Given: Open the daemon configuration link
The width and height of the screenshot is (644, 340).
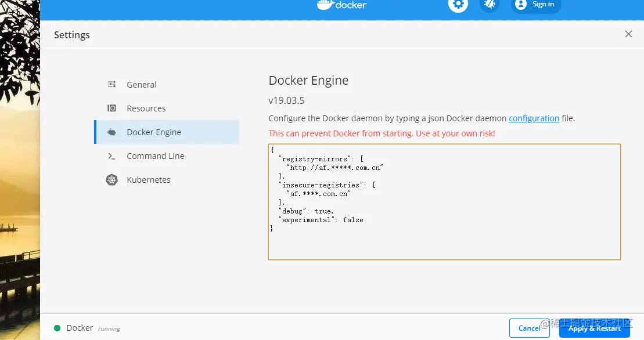Looking at the screenshot, I should click(534, 118).
